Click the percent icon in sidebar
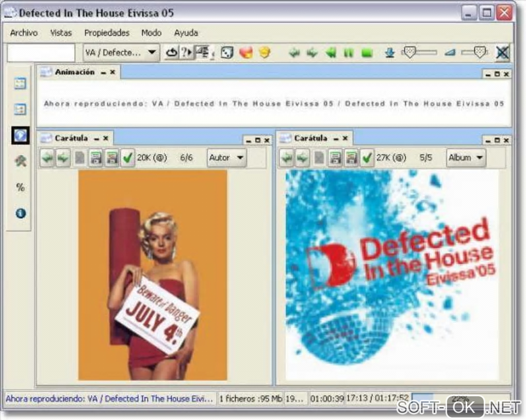526x420 pixels. 20,187
